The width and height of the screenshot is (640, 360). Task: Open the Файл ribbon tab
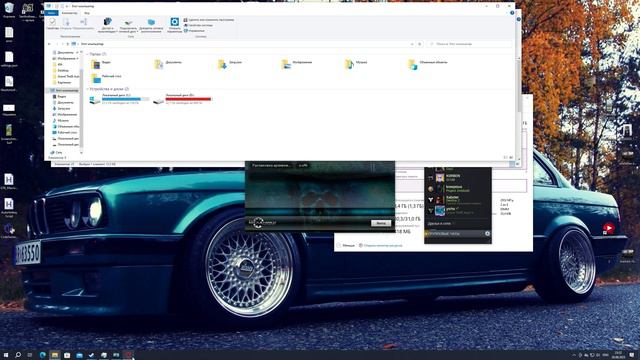(x=51, y=13)
